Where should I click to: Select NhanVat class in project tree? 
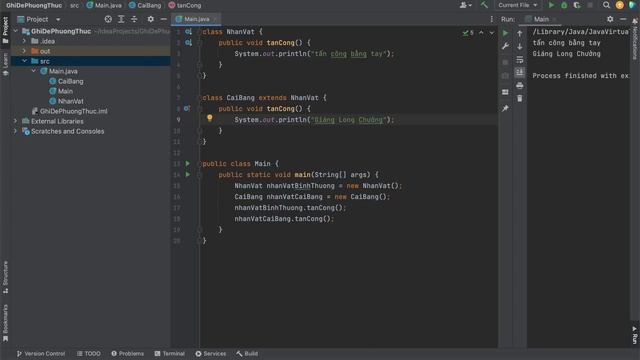coord(66,101)
